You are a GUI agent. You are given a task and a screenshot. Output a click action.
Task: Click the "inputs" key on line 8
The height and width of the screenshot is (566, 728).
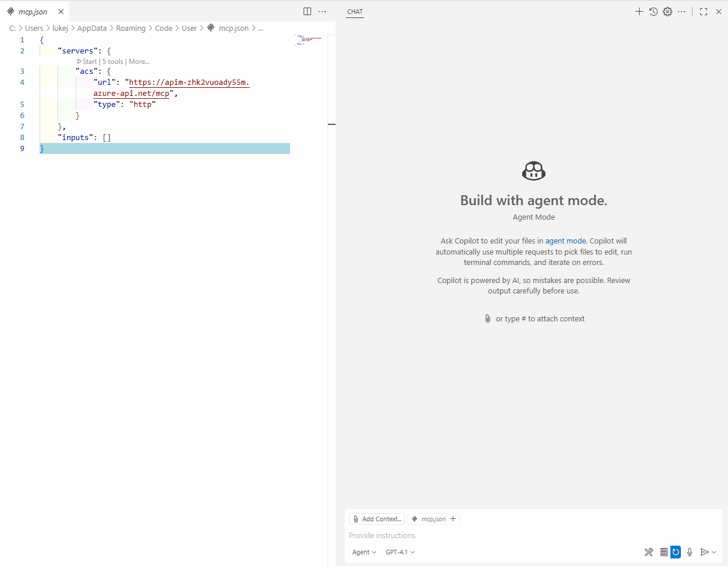(76, 138)
